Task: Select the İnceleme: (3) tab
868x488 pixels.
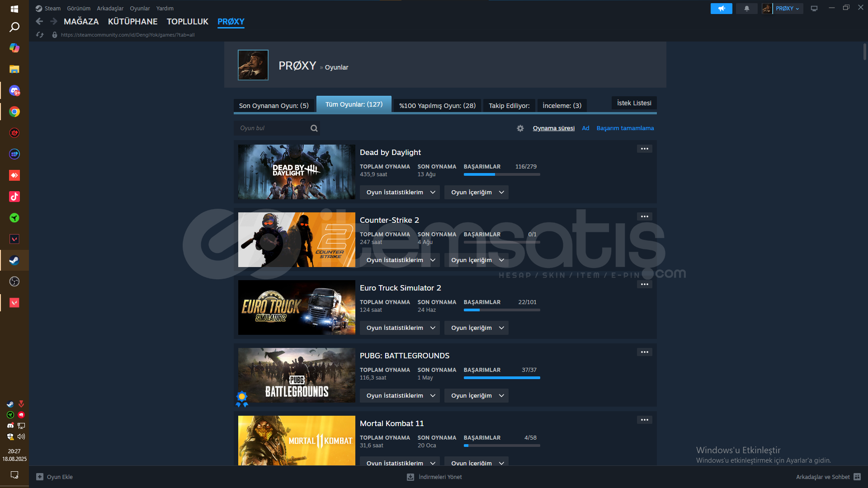Action: tap(562, 106)
